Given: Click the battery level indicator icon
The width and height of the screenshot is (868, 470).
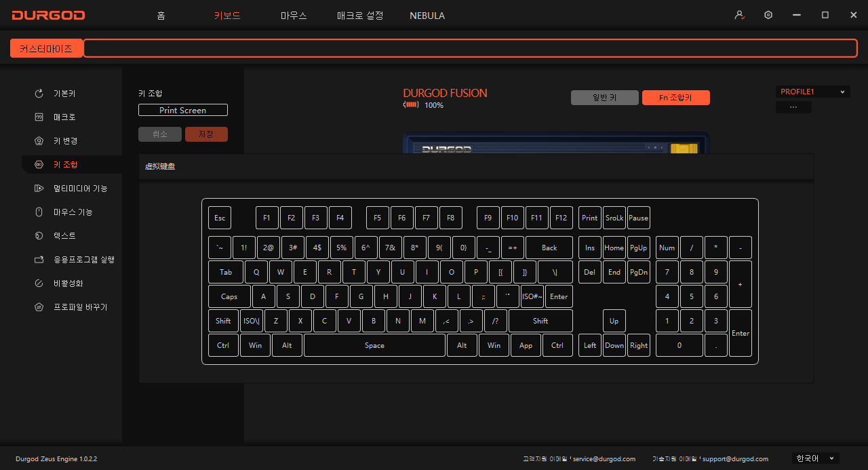Looking at the screenshot, I should coord(412,105).
